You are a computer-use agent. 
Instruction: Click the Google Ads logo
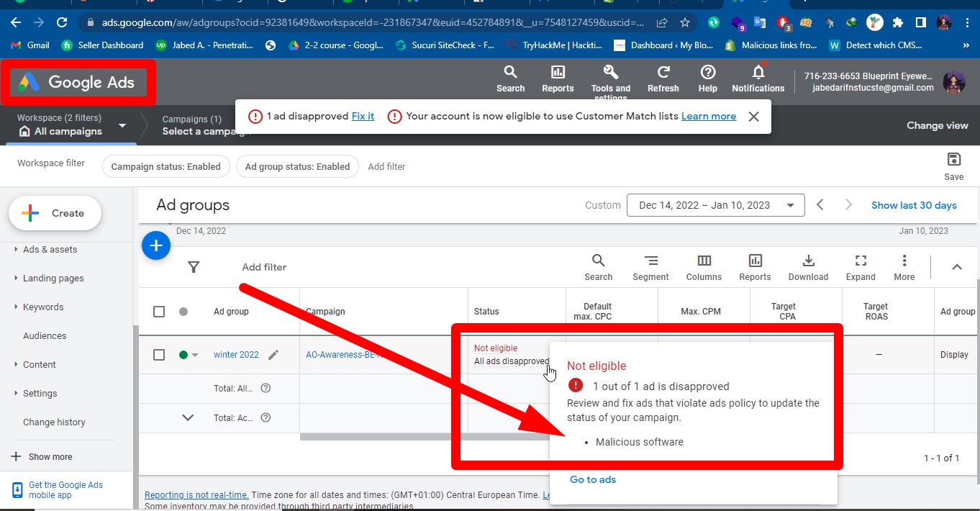[x=77, y=82]
